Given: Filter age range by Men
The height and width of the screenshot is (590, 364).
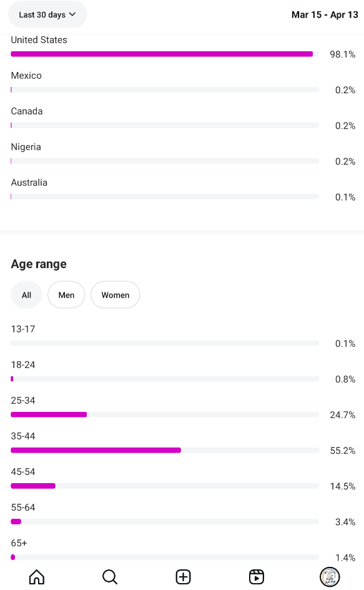Looking at the screenshot, I should [66, 295].
